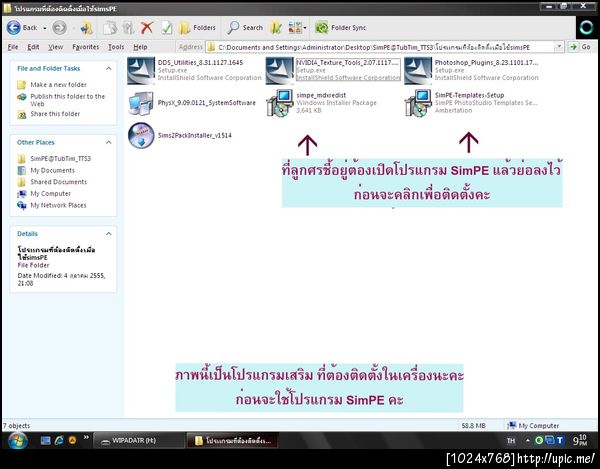This screenshot has width=600, height=469.
Task: Click the red X Delete icon
Action: tap(147, 28)
